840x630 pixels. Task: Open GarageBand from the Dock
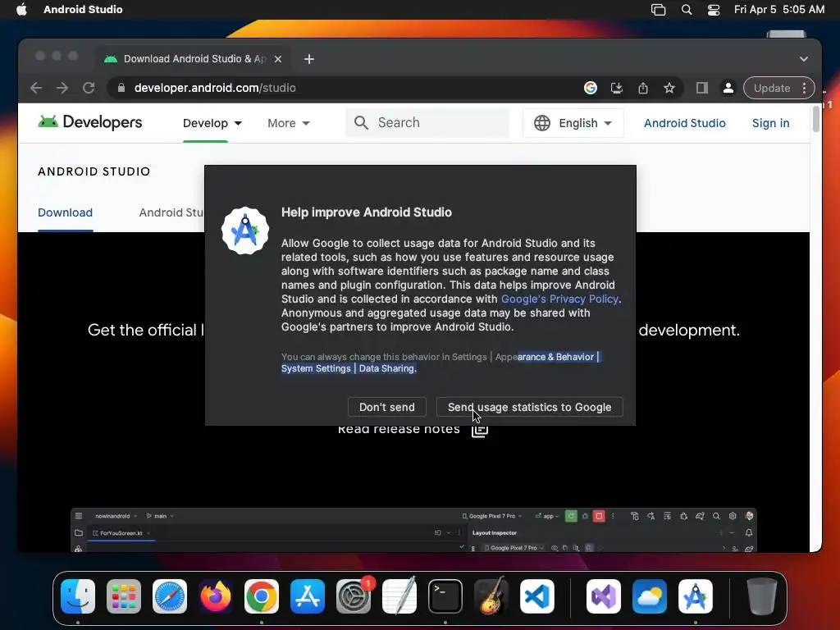pos(491,596)
